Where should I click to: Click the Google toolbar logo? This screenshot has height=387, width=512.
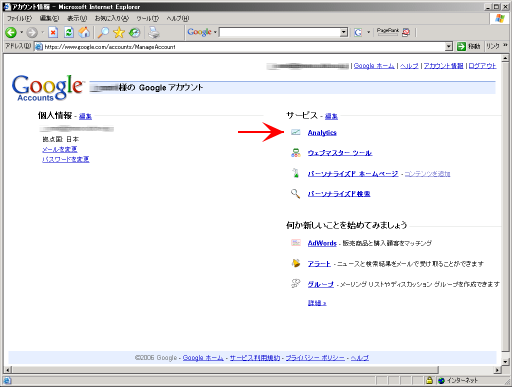(199, 32)
